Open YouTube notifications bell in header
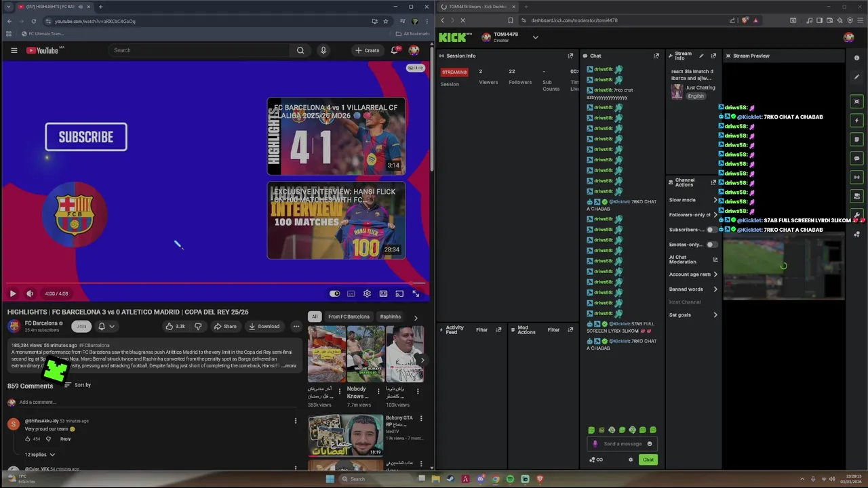The width and height of the screenshot is (868, 488). coord(395,50)
